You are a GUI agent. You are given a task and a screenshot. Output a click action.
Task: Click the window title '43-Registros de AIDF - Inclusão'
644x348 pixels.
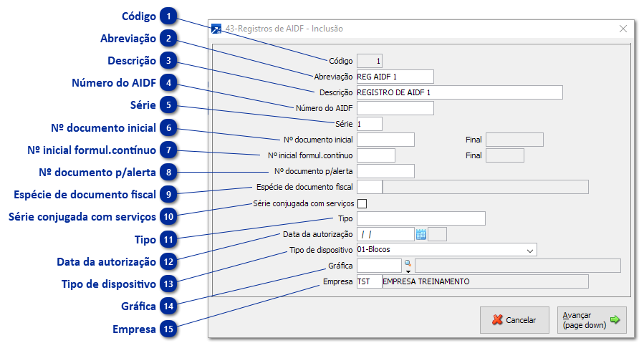284,29
